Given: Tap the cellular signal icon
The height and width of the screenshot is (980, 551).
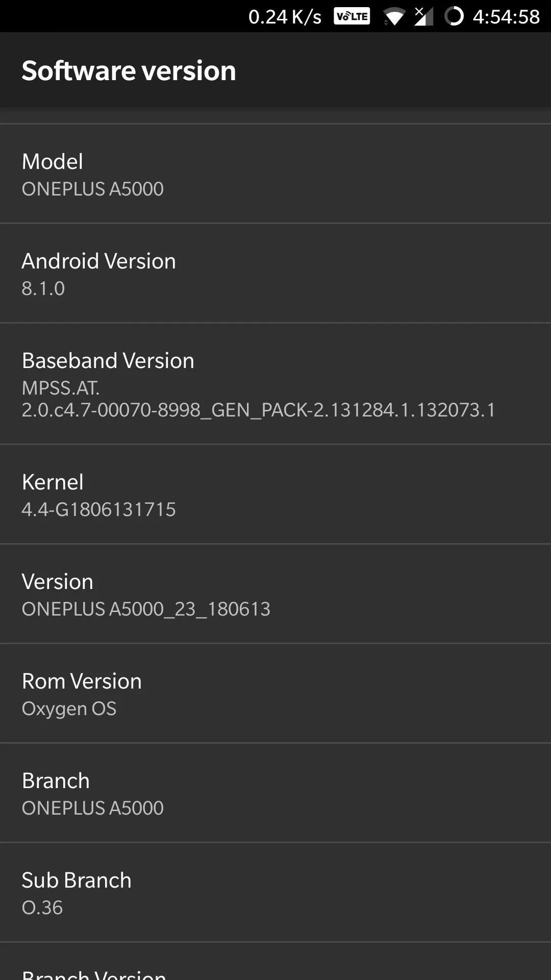Looking at the screenshot, I should tap(423, 16).
